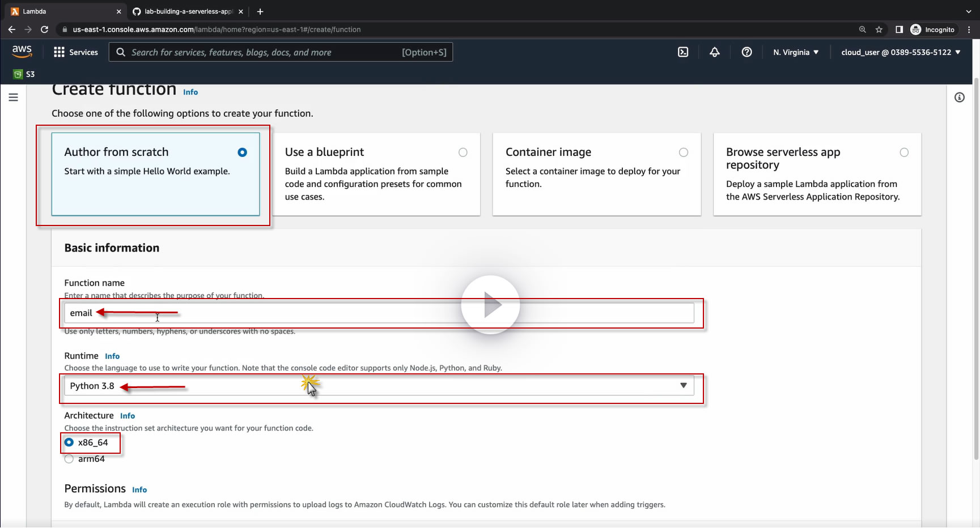Open the N. Virginia region selector
The height and width of the screenshot is (528, 980).
click(796, 52)
